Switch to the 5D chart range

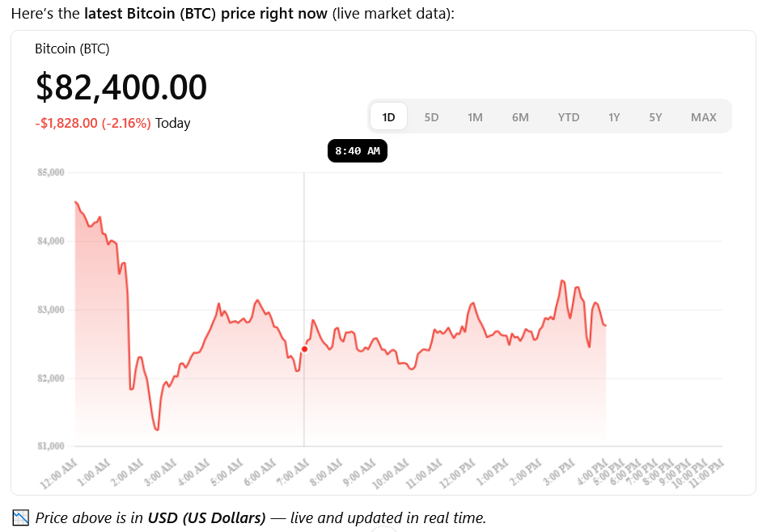click(431, 117)
